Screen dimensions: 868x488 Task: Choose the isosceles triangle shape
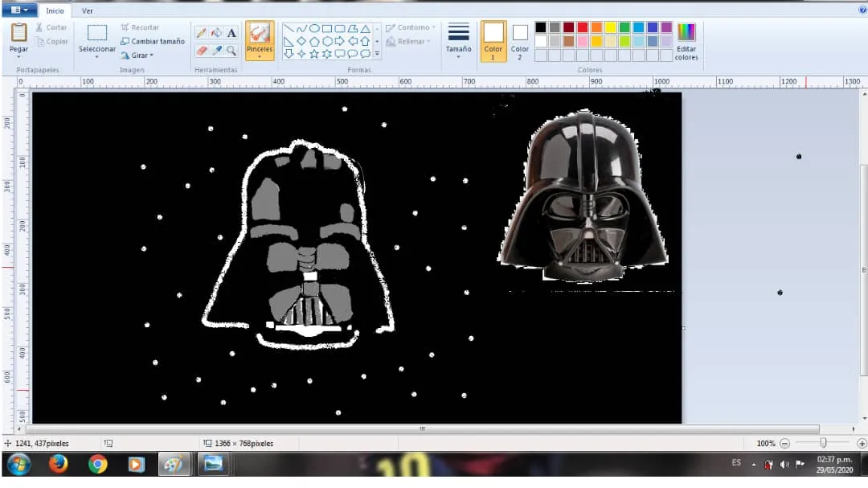pyautogui.click(x=365, y=28)
